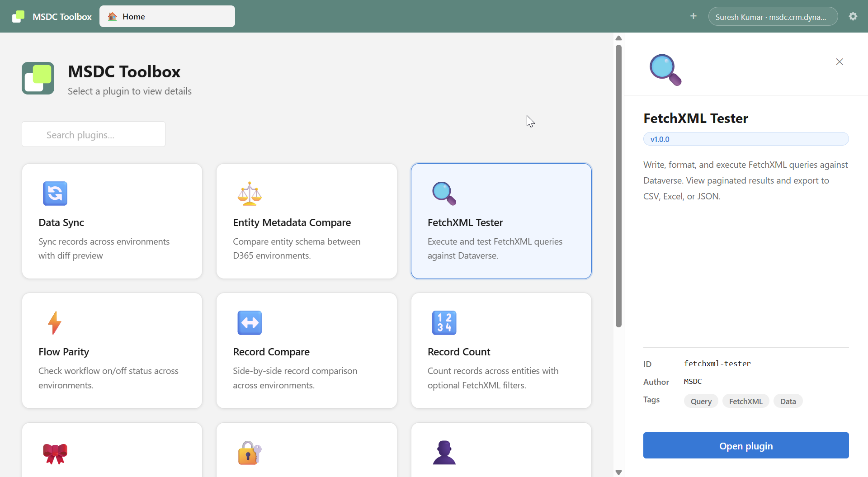This screenshot has height=477, width=868.
Task: Click the scrollbar down arrow
Action: tap(618, 472)
